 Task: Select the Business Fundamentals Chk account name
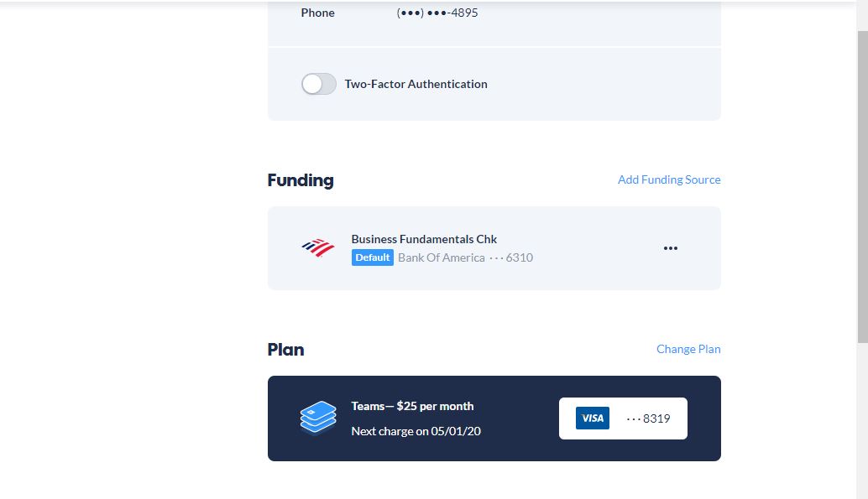pos(424,239)
